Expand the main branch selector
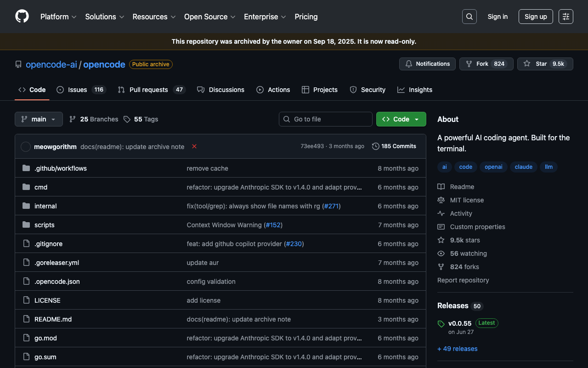This screenshot has width=588, height=368. (39, 119)
